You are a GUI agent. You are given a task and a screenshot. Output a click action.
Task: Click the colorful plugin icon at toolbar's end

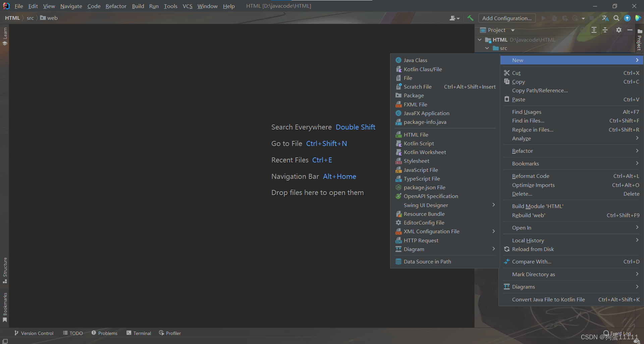(x=638, y=18)
